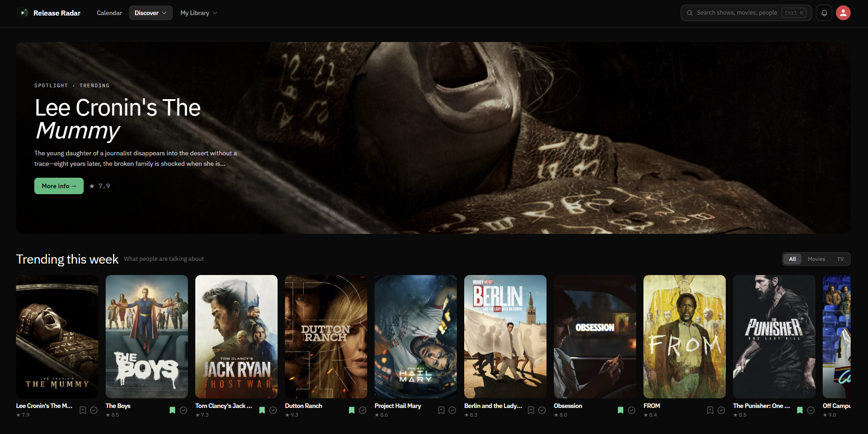Click The Mummy poster thumbnail

tap(57, 337)
